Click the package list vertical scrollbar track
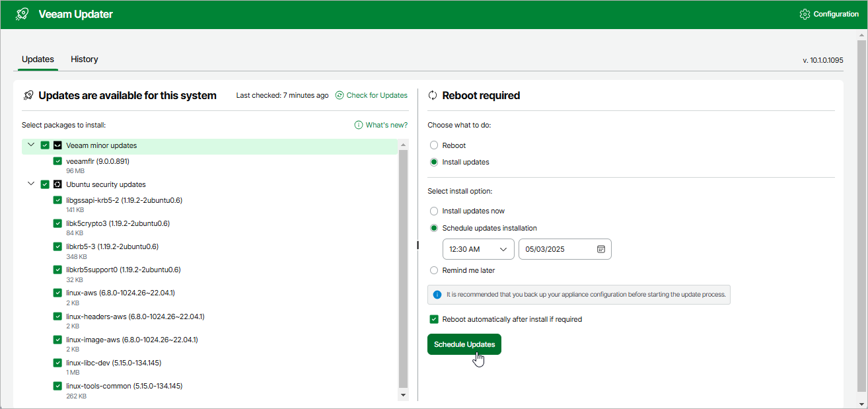 click(x=404, y=268)
